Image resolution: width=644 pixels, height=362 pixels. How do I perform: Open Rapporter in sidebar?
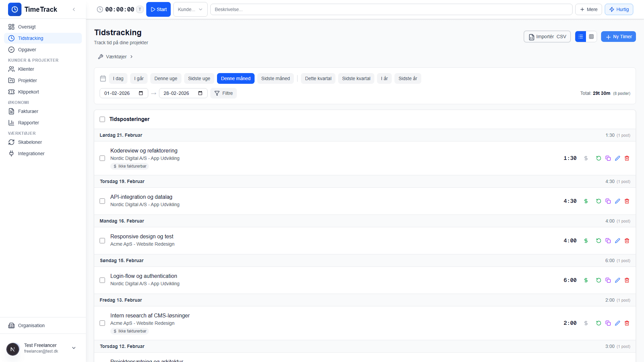coord(43,123)
